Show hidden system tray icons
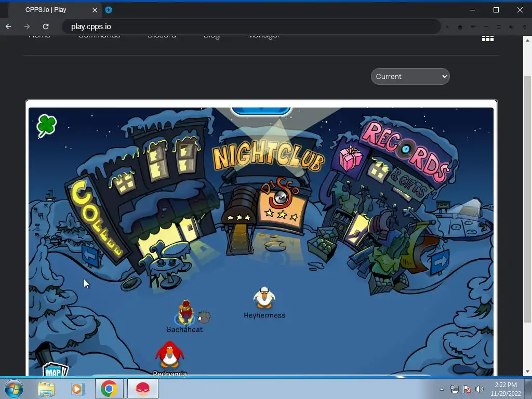 442,389
